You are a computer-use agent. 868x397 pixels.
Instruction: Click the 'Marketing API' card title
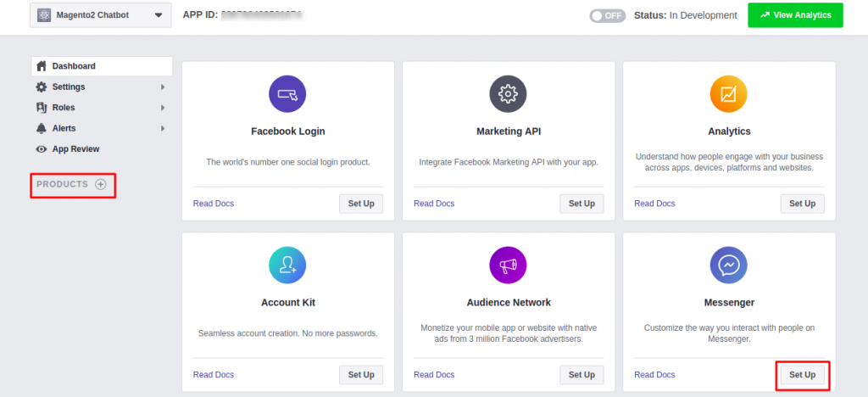(509, 131)
